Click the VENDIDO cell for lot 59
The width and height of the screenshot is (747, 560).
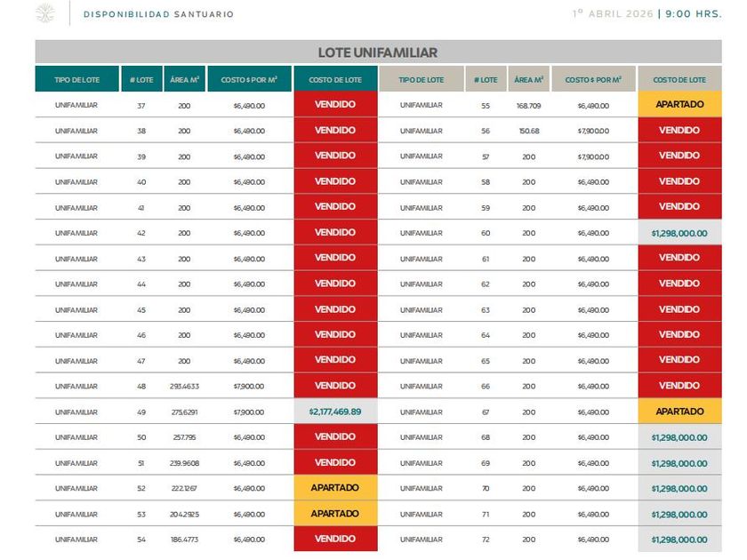click(679, 206)
